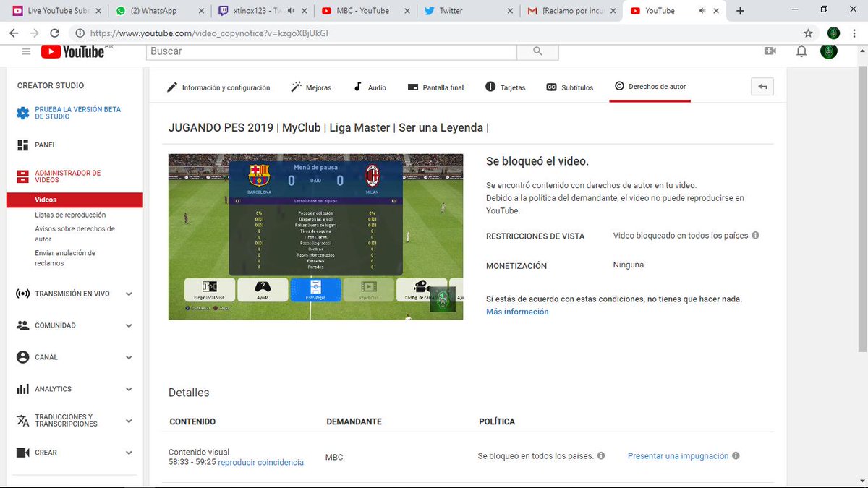
Task: Click the translate icon for Traducciones y transcripciones
Action: [22, 421]
